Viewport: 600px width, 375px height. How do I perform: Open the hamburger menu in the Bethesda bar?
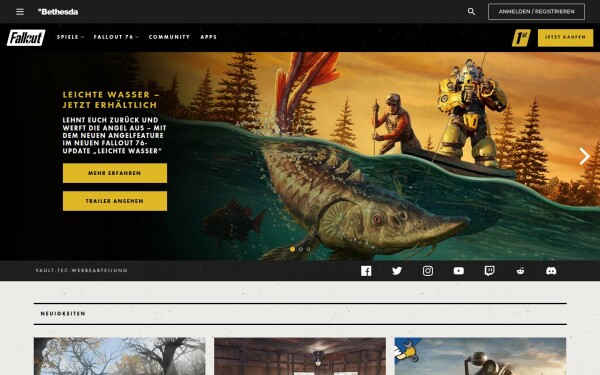pyautogui.click(x=20, y=12)
